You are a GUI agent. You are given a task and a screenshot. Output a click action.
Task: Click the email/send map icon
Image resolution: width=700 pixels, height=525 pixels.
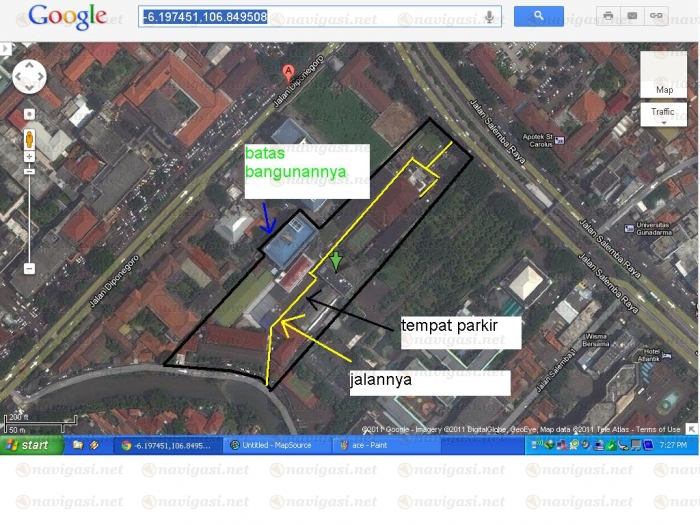(x=631, y=16)
